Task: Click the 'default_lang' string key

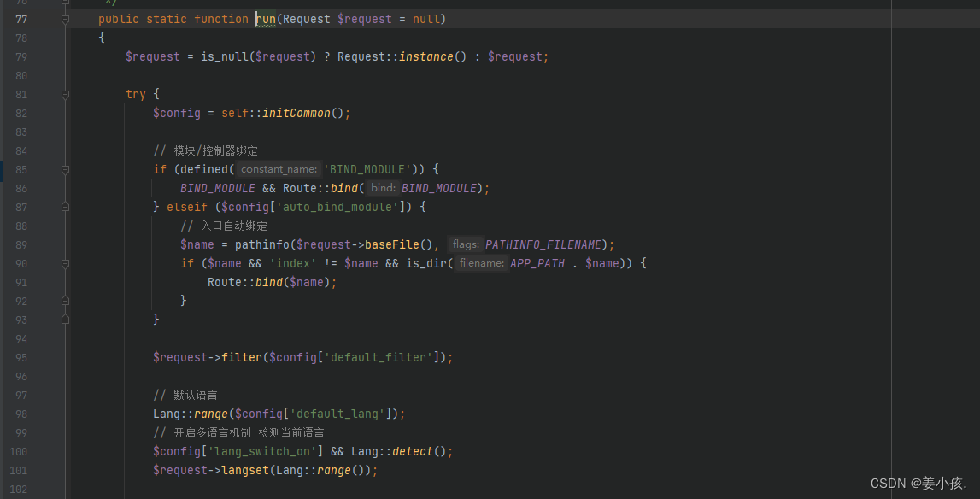Action: [337, 414]
